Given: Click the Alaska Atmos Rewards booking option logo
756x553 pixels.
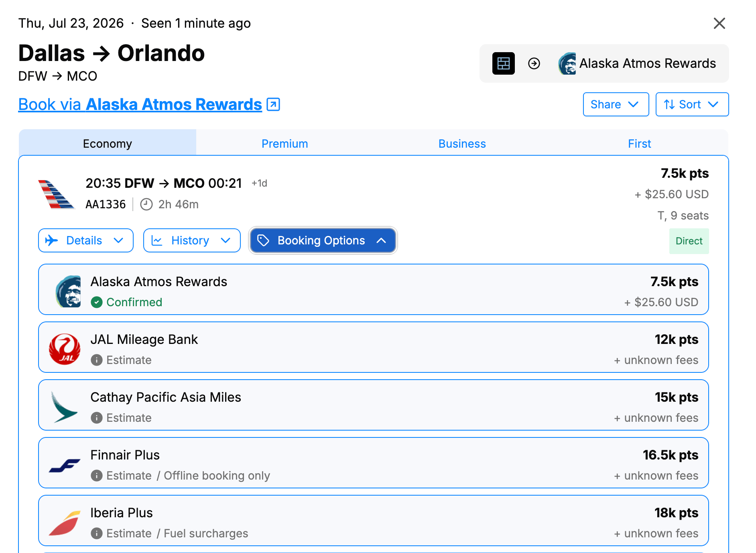Looking at the screenshot, I should [x=68, y=291].
